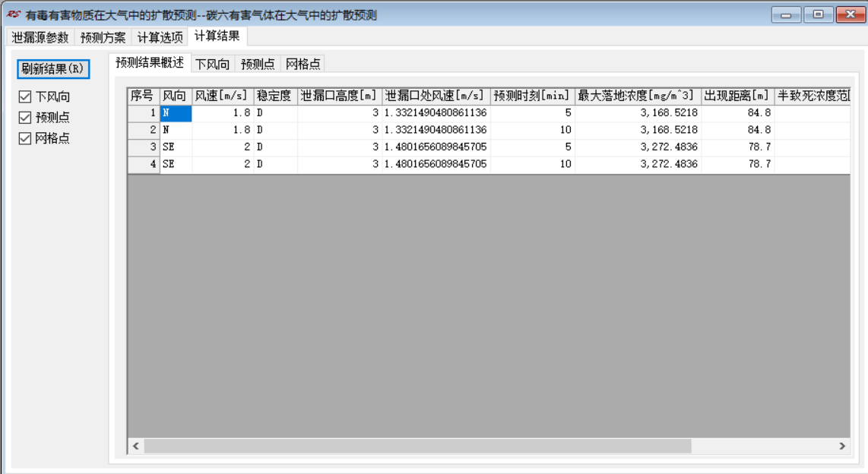Click the 刷新结果(R) button

[53, 68]
